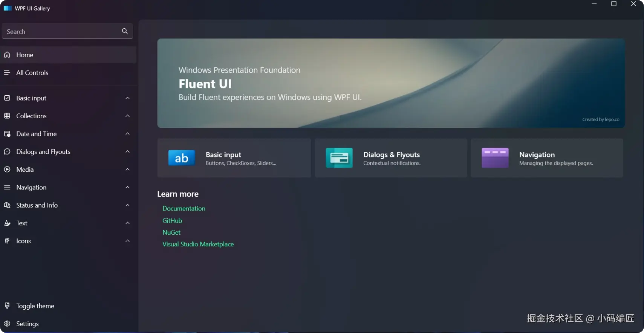
Task: Expand the Status and Info chevron
Action: pos(127,205)
